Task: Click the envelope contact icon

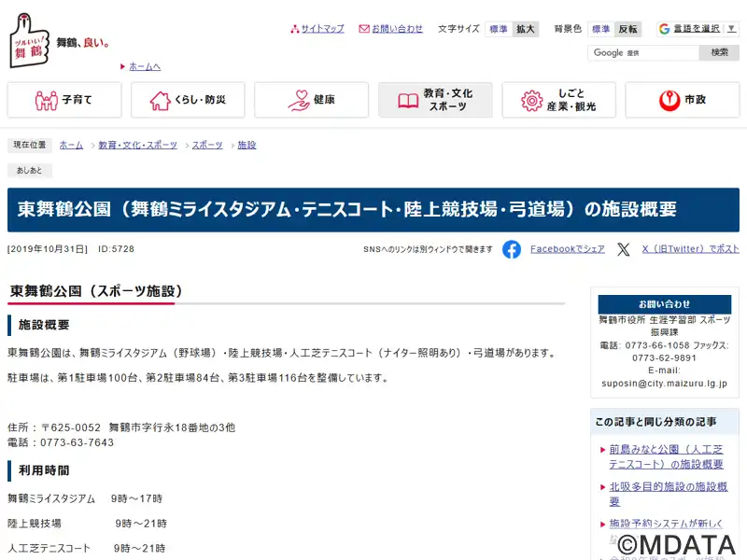Action: [x=364, y=29]
